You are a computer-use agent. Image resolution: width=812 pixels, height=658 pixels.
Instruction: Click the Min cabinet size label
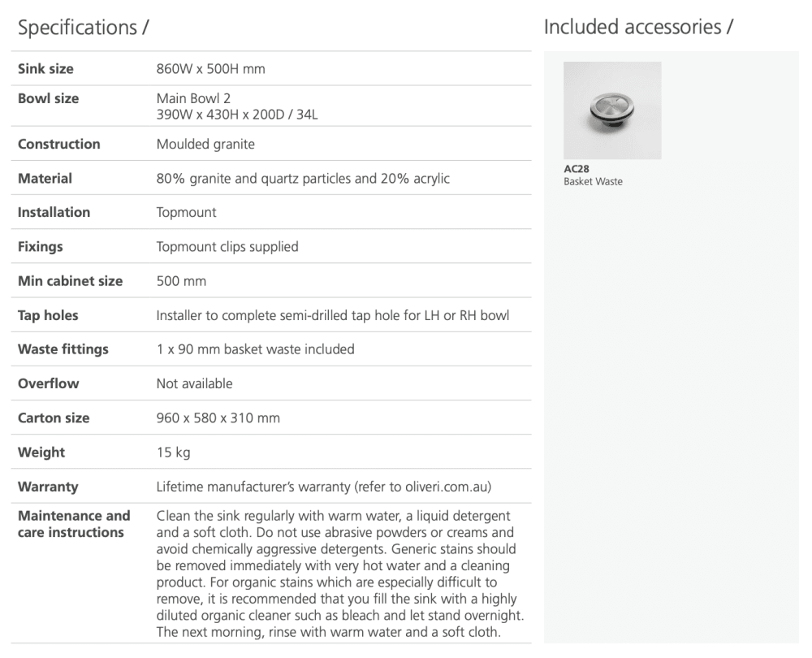click(70, 281)
